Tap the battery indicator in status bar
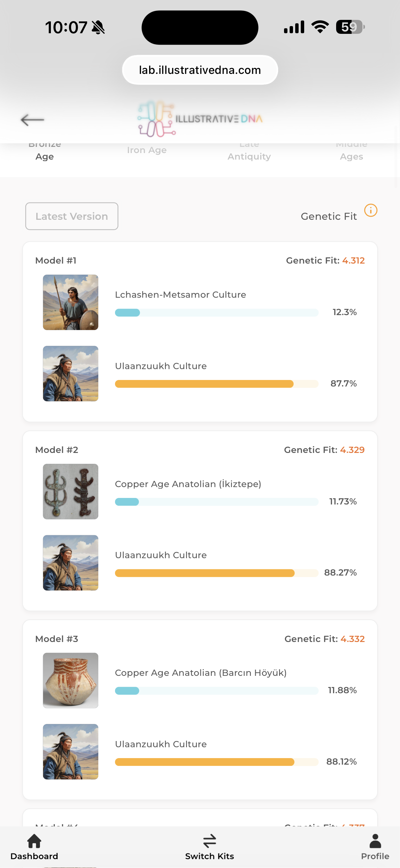Screen dimensions: 400x868 coord(350,27)
